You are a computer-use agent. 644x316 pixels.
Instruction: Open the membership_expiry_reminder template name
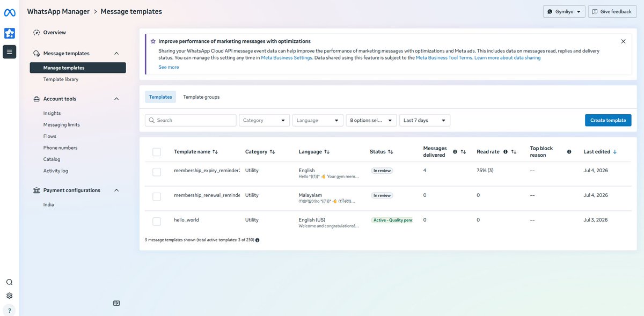tap(207, 171)
